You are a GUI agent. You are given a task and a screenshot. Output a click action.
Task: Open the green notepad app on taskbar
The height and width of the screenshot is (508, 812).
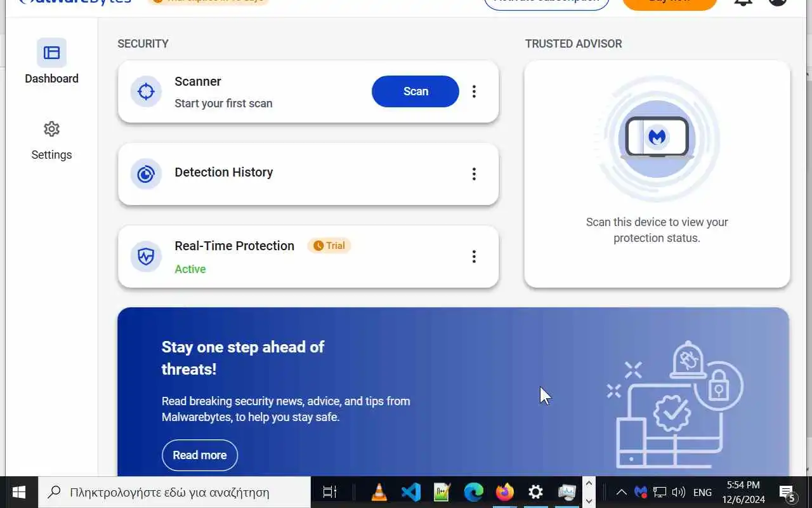coord(442,492)
